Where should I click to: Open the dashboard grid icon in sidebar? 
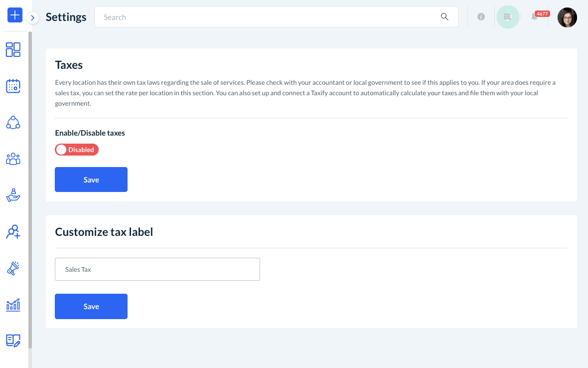click(13, 49)
